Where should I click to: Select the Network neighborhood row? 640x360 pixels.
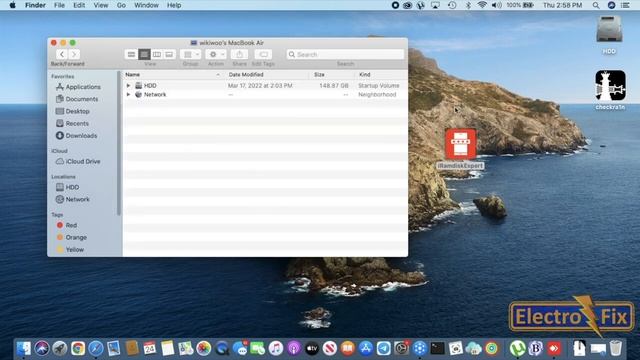265,95
